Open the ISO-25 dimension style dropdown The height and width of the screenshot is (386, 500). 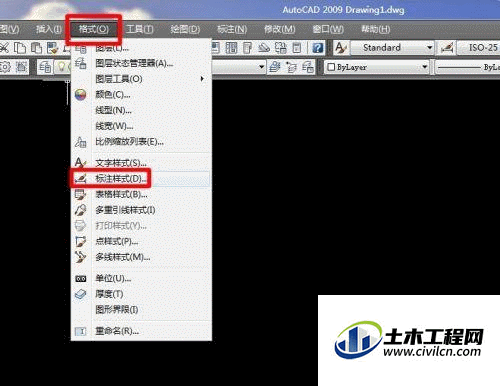(x=479, y=48)
